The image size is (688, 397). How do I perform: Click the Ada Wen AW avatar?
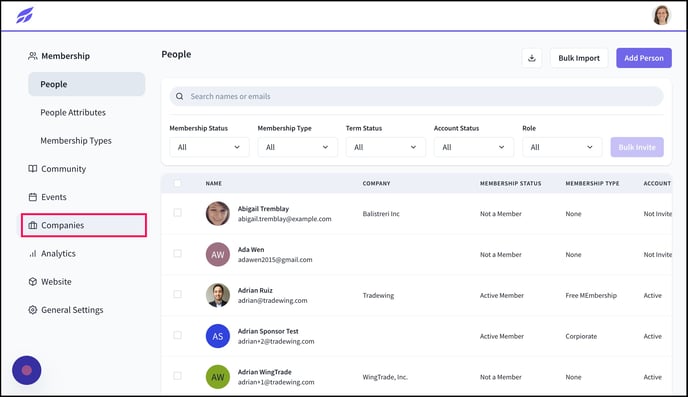[x=218, y=254]
